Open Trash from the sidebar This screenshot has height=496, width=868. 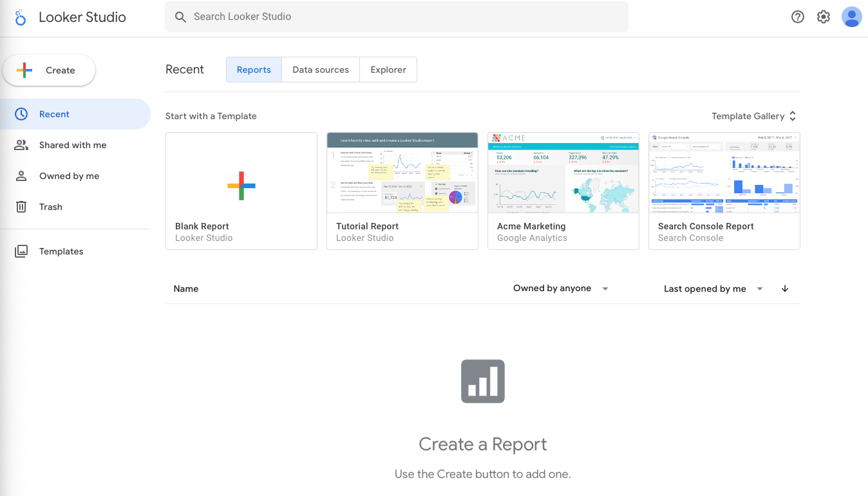(x=75, y=207)
